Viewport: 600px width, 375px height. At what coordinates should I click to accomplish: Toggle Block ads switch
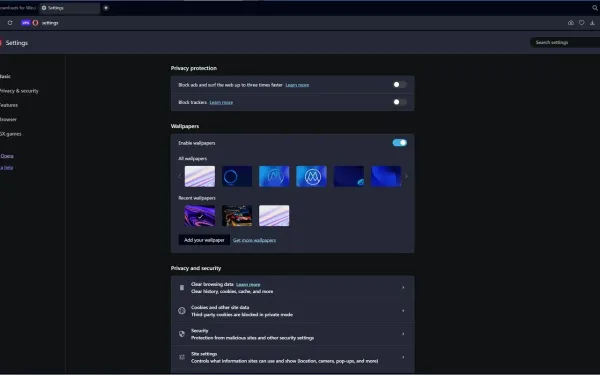point(399,85)
